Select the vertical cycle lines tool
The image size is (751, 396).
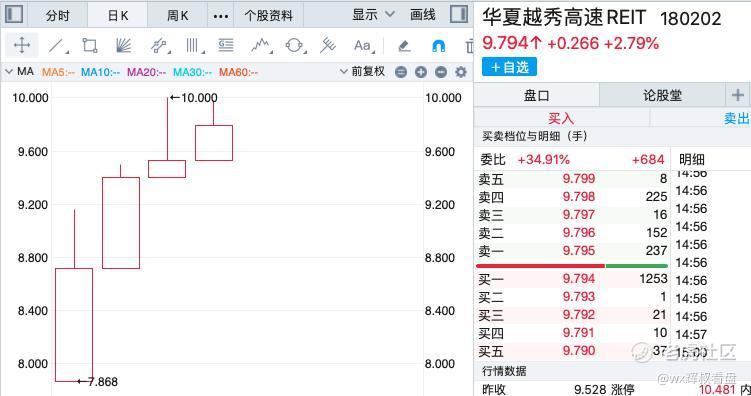(193, 45)
